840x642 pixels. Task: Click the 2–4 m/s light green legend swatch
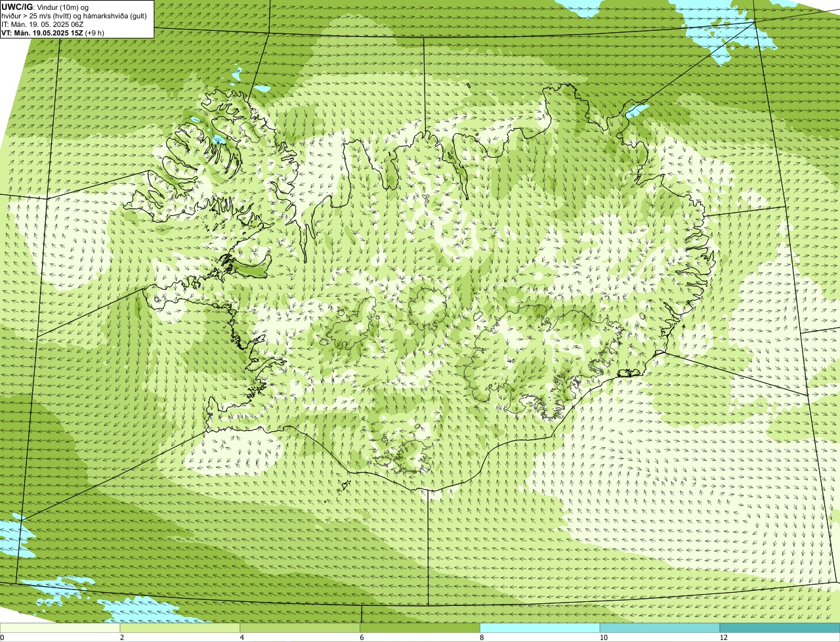[180, 628]
